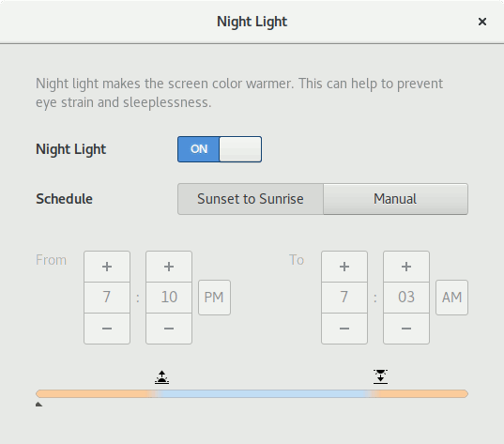Decrease the To hour with minus
The width and height of the screenshot is (504, 444).
(x=344, y=329)
